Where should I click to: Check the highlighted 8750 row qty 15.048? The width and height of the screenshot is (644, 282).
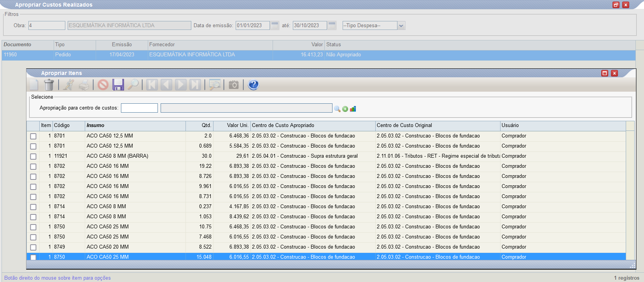click(33, 257)
